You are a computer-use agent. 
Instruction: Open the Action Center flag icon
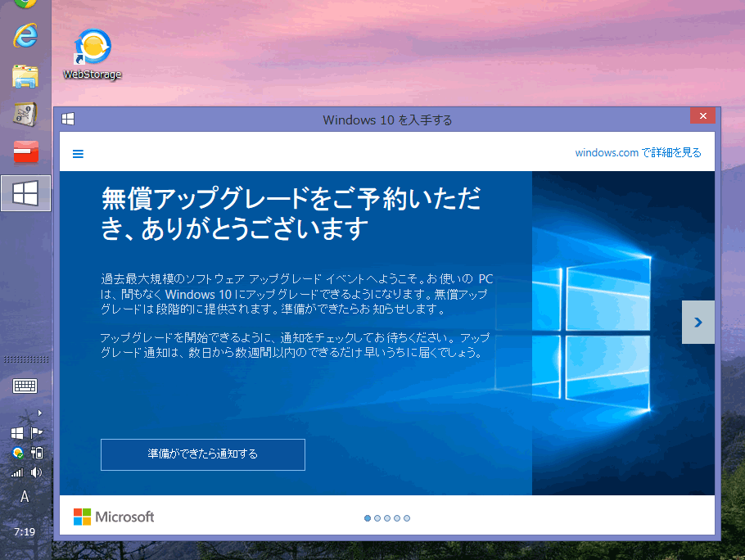click(x=36, y=433)
